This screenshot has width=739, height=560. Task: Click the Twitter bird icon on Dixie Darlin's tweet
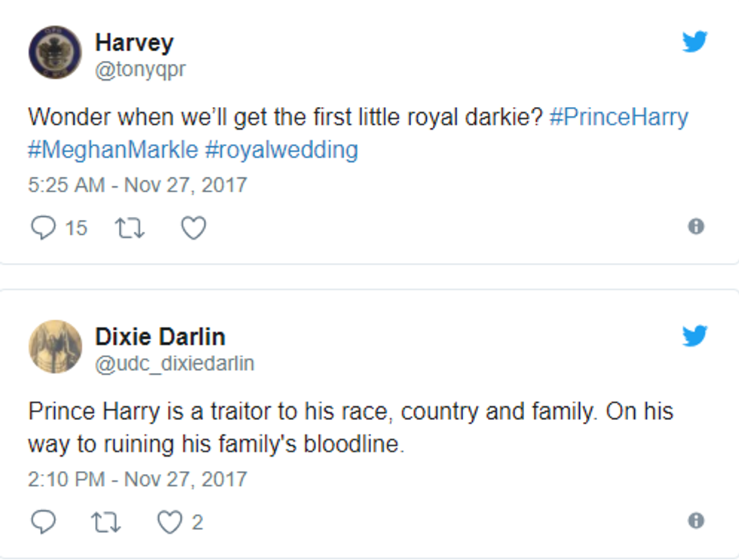click(x=695, y=335)
